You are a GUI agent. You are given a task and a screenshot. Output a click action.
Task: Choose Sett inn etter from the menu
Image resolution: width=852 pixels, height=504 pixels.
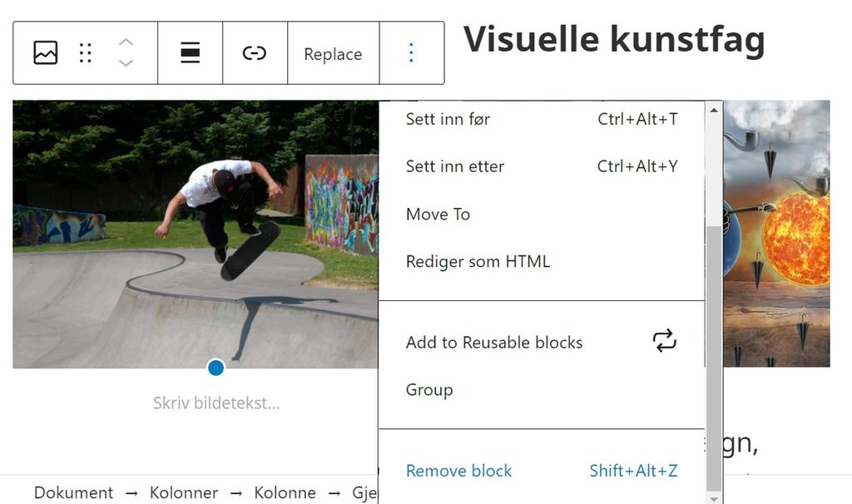(454, 166)
